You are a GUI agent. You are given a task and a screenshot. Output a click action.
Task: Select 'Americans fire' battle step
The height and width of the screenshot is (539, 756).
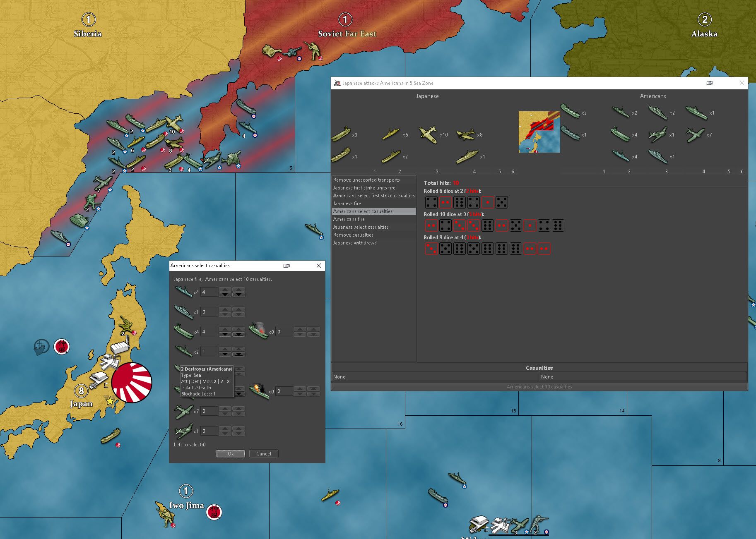point(374,219)
